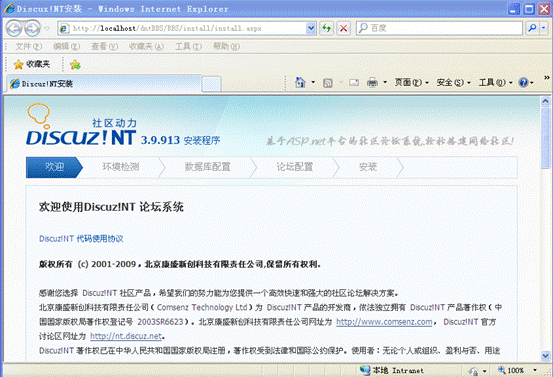Click the red Stop loading icon
The width and height of the screenshot is (553, 377).
tap(343, 28)
